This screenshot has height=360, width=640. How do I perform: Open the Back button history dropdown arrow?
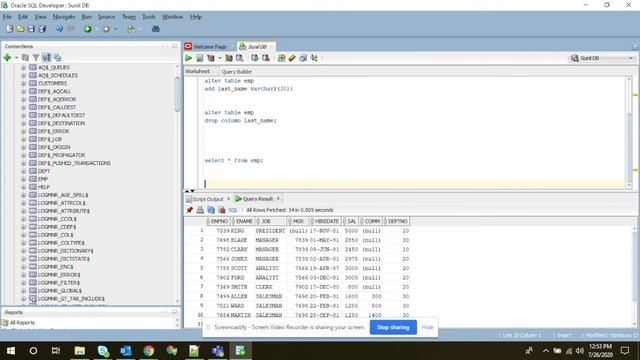tap(97, 29)
